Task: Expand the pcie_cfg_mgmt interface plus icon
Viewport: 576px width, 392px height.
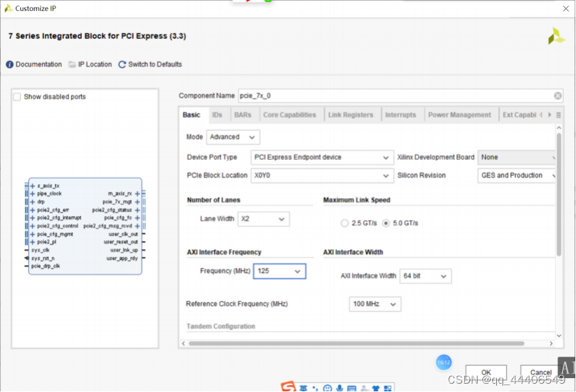Action: (33, 234)
